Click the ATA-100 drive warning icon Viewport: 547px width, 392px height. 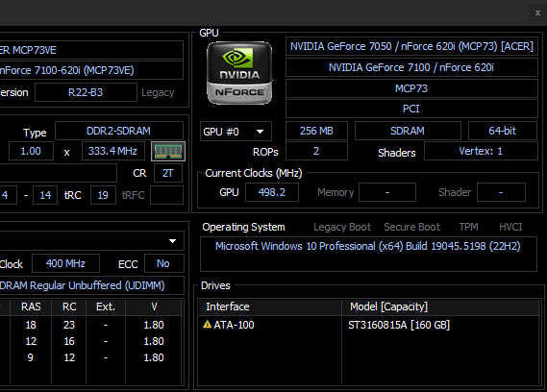[207, 325]
